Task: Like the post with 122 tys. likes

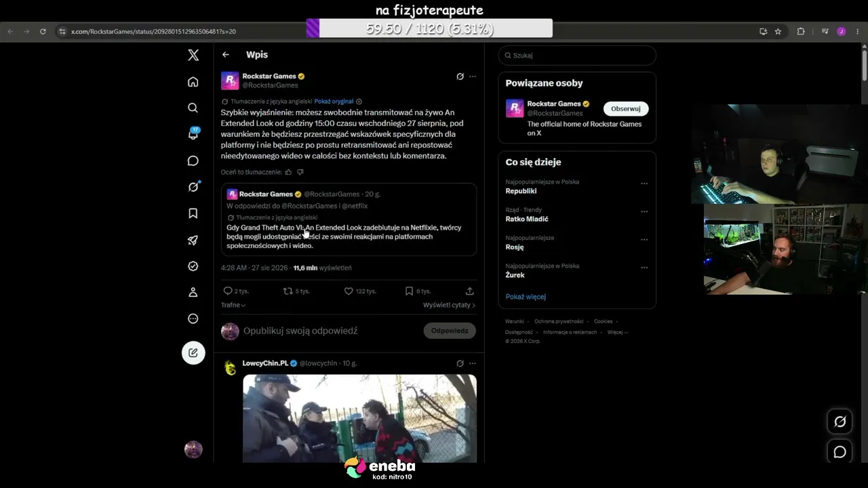Action: coord(360,291)
